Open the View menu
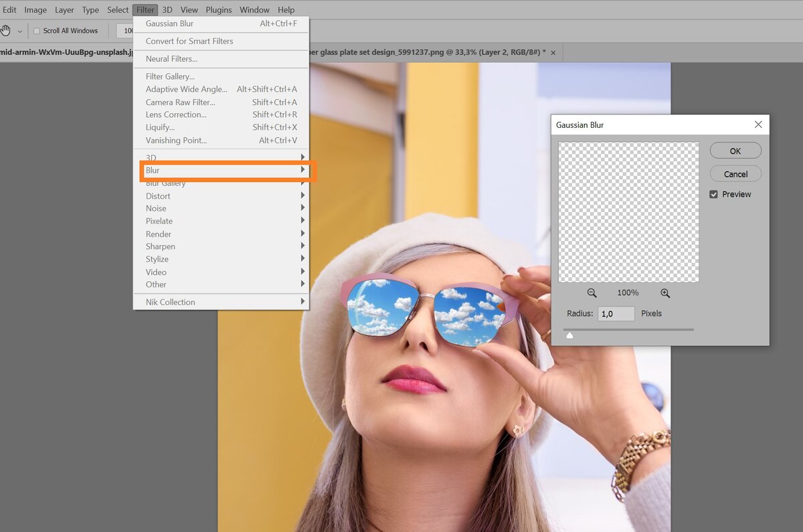 coord(189,10)
